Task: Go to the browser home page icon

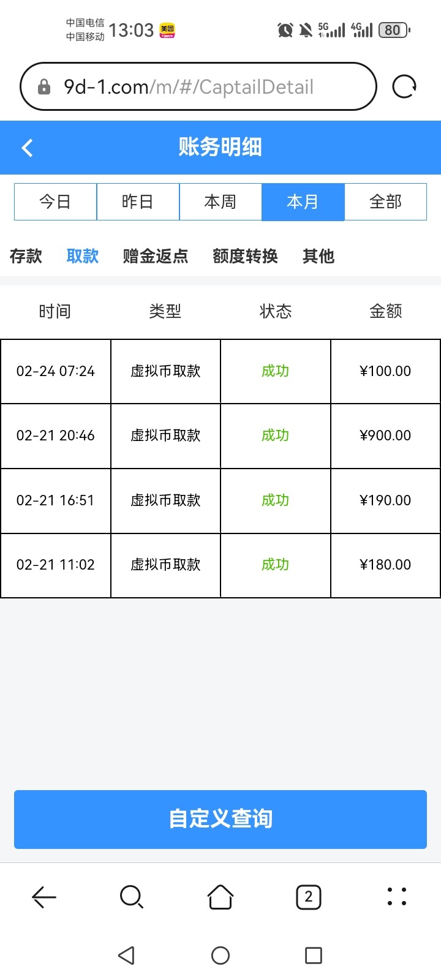Action: 221,897
